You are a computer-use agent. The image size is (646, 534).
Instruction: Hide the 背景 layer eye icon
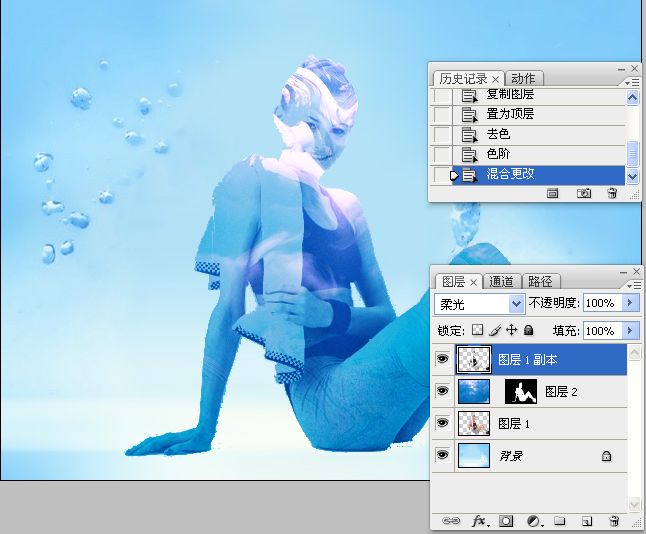[x=442, y=456]
